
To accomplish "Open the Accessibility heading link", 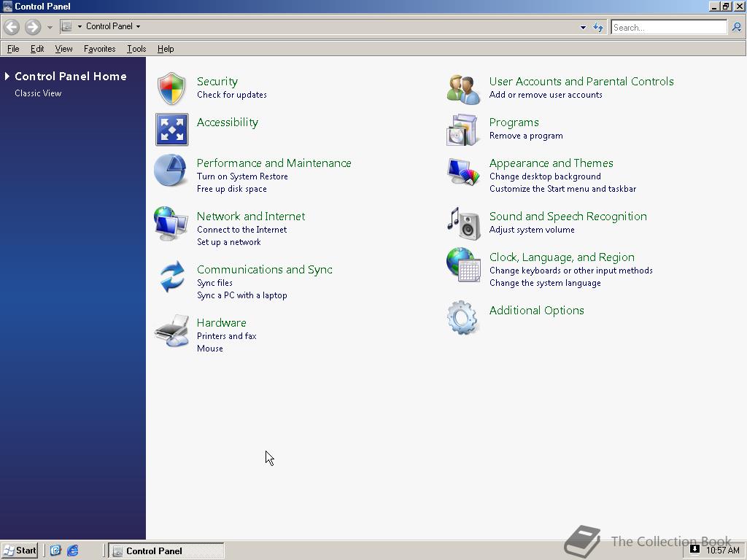I will [228, 122].
